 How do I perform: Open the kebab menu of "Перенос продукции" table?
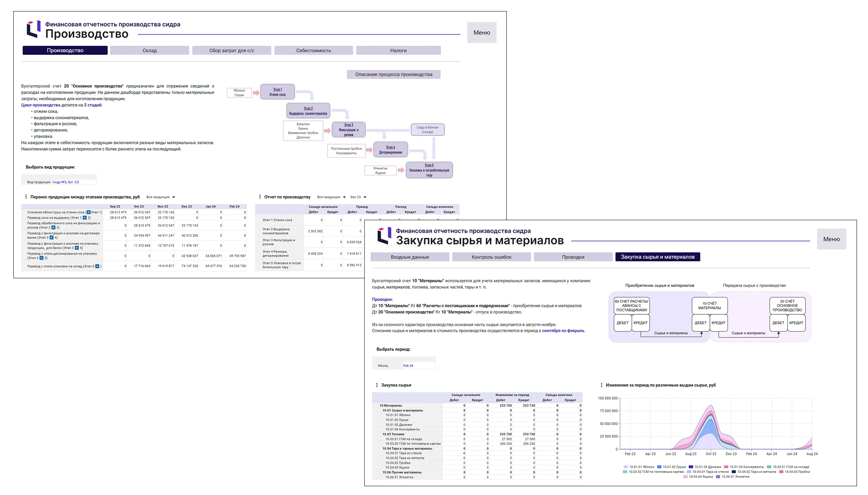point(26,197)
